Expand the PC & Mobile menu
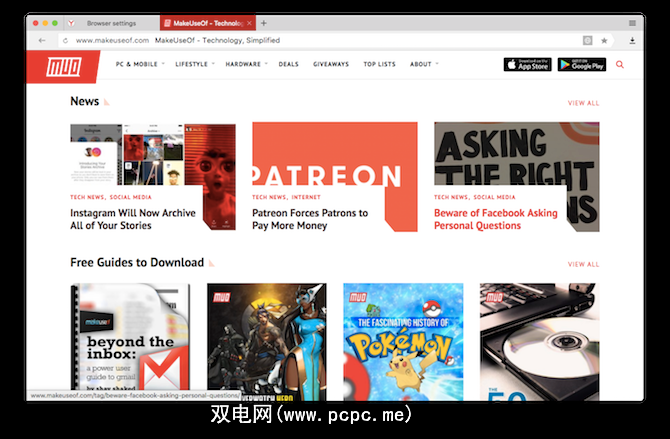The width and height of the screenshot is (670, 439). (140, 64)
